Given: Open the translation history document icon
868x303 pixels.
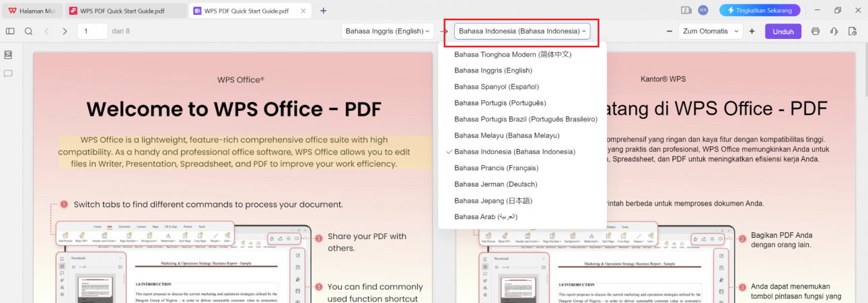Looking at the screenshot, I should pos(853,31).
